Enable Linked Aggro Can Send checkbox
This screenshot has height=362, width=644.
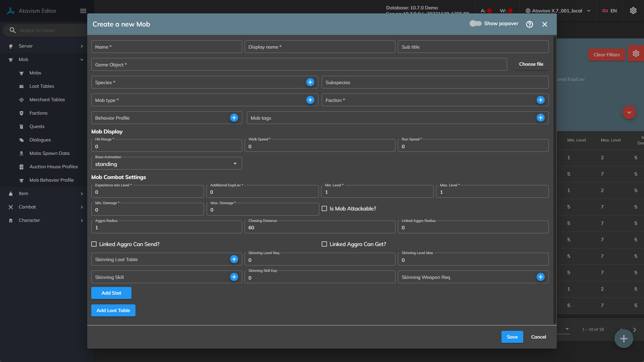[x=94, y=244]
